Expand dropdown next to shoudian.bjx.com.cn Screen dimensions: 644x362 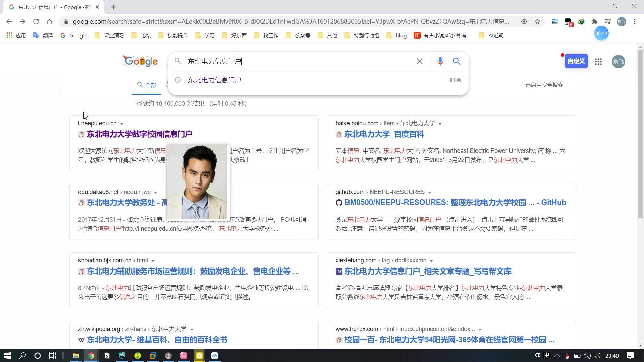[153, 261]
